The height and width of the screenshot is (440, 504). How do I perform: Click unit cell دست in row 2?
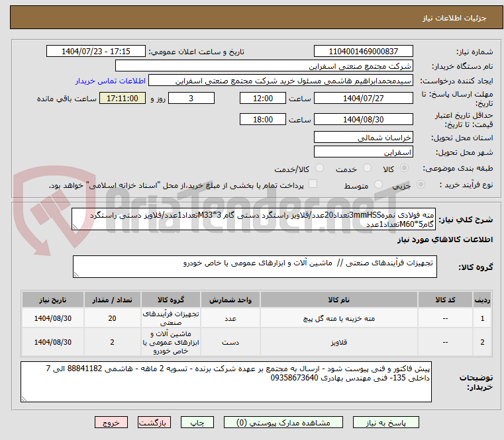(x=230, y=342)
